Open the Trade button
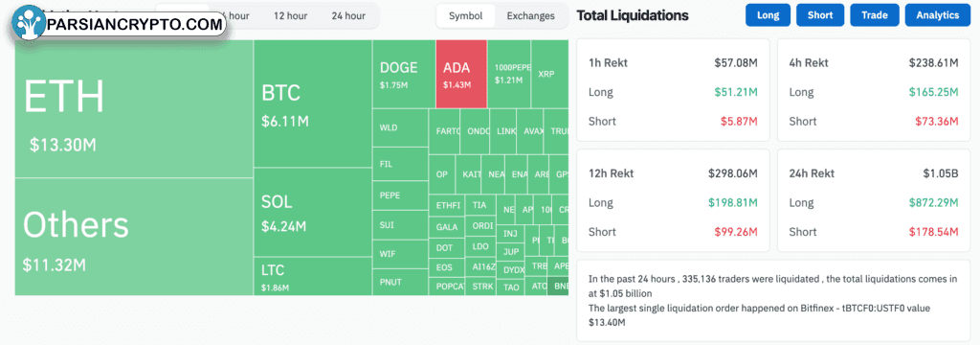The image size is (980, 345). tap(875, 15)
